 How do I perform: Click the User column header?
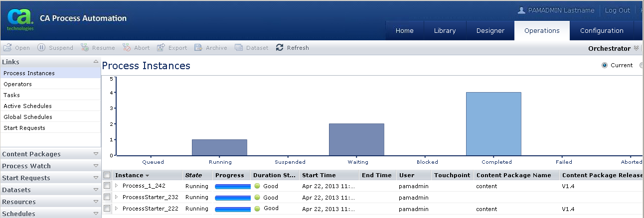(414, 175)
